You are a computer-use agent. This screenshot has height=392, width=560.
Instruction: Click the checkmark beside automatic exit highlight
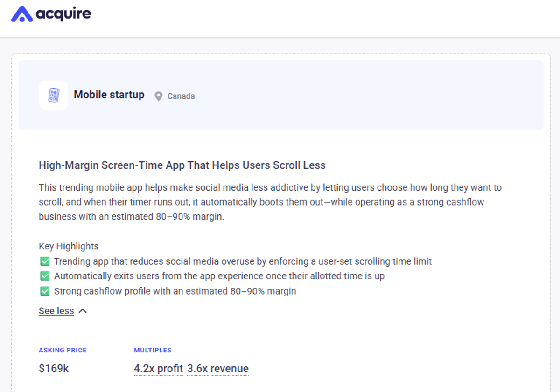coord(45,276)
